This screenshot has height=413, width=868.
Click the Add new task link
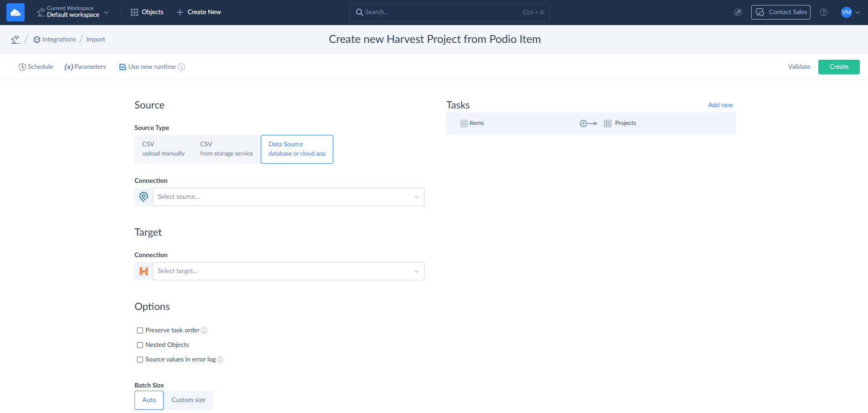pyautogui.click(x=720, y=105)
